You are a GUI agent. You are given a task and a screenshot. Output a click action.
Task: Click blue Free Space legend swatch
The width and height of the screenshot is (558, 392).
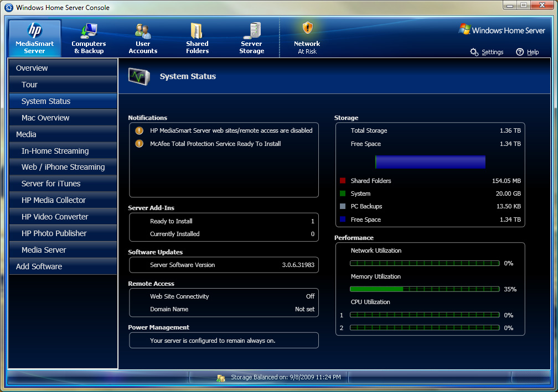tap(343, 219)
